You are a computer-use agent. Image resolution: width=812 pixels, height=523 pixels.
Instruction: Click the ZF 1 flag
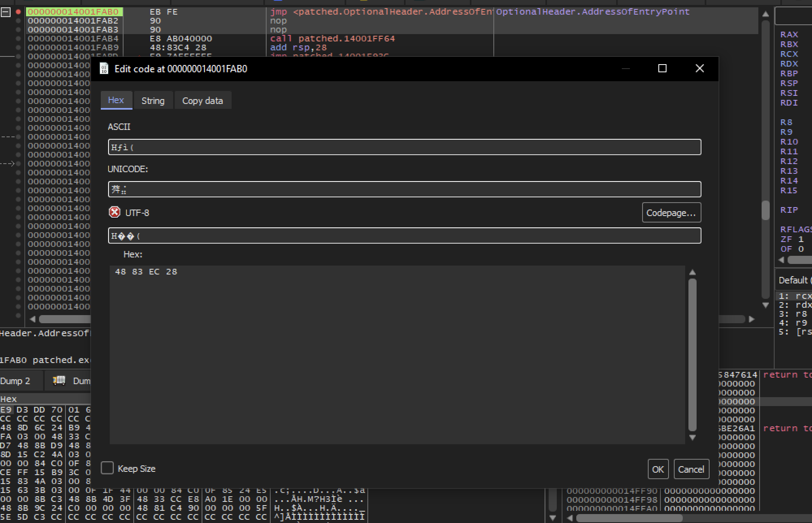792,239
